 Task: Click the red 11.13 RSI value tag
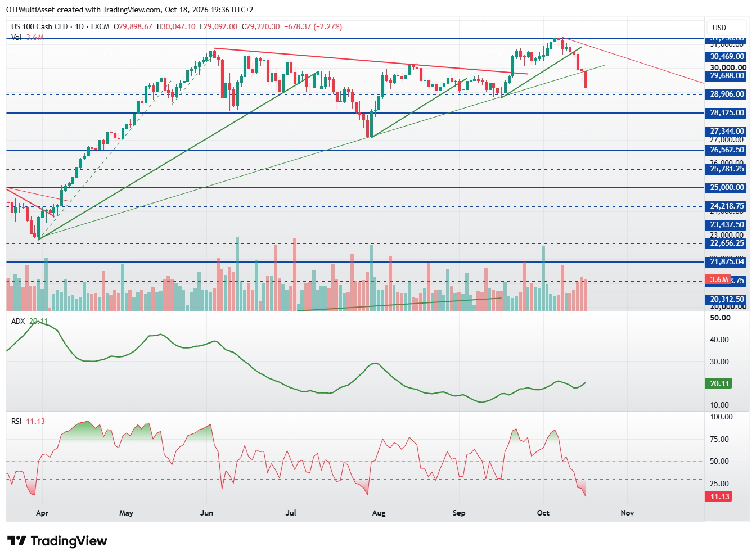pyautogui.click(x=718, y=496)
